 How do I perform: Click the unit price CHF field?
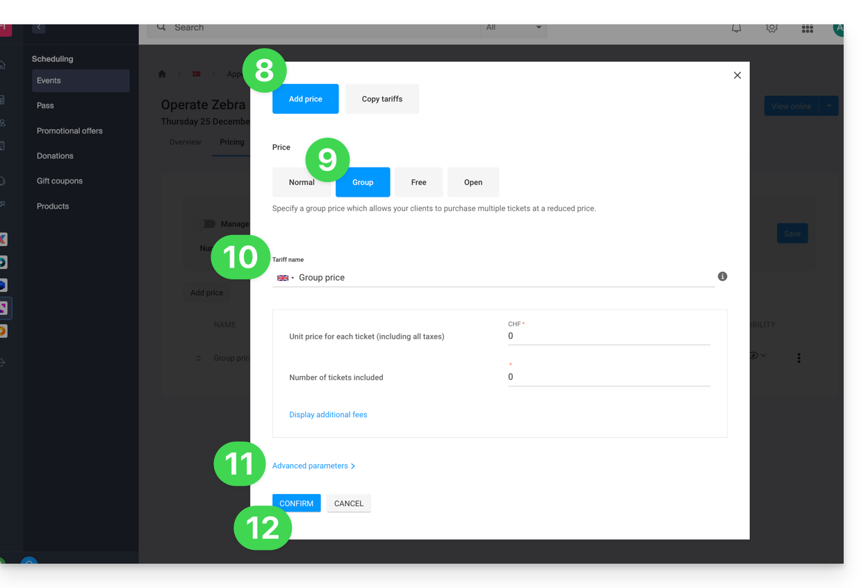(608, 336)
